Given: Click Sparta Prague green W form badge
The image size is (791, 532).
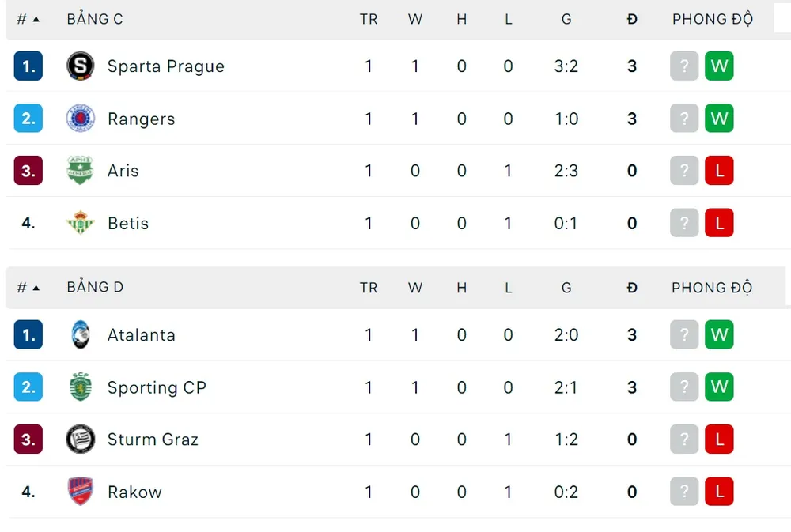Looking at the screenshot, I should [x=719, y=66].
